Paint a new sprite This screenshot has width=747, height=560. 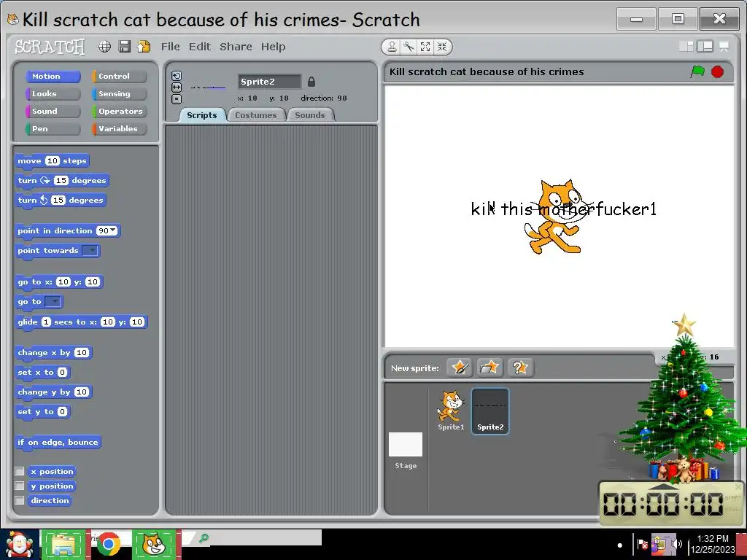(460, 367)
